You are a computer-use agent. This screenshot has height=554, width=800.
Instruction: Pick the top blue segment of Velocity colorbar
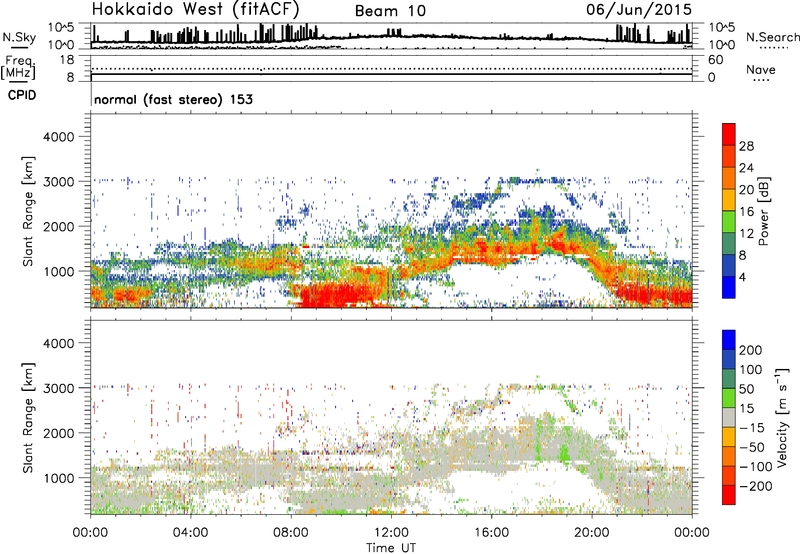tap(729, 339)
